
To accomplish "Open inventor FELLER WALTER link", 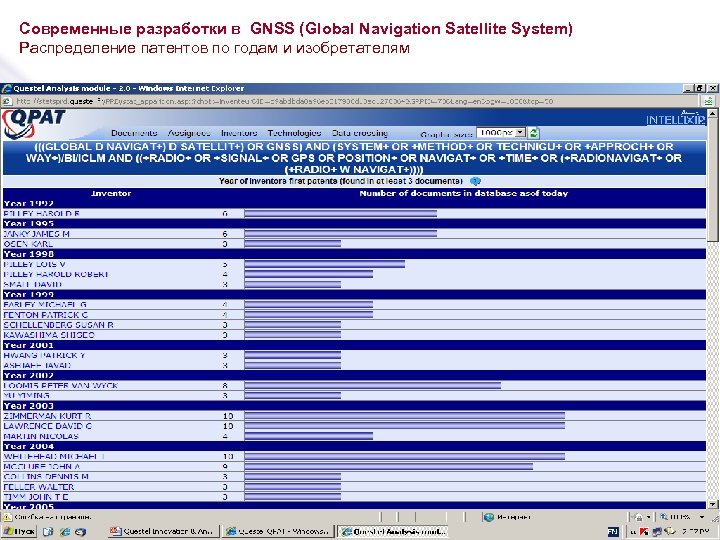I will pos(39,487).
